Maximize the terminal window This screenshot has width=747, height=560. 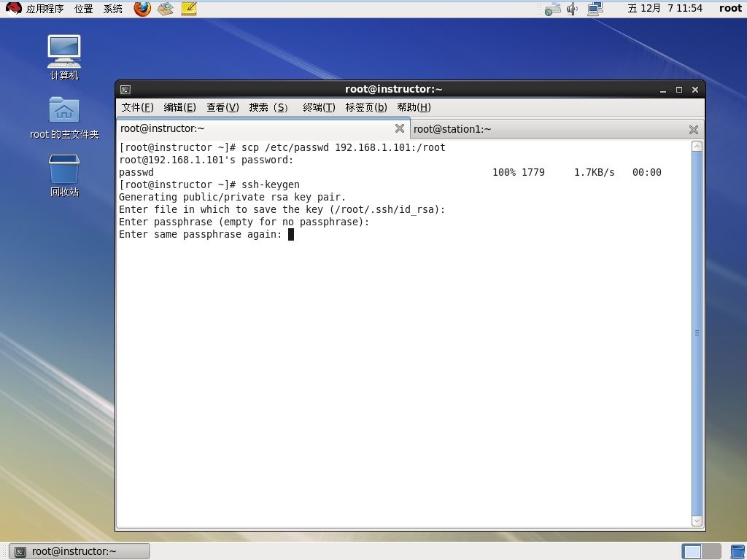point(679,90)
